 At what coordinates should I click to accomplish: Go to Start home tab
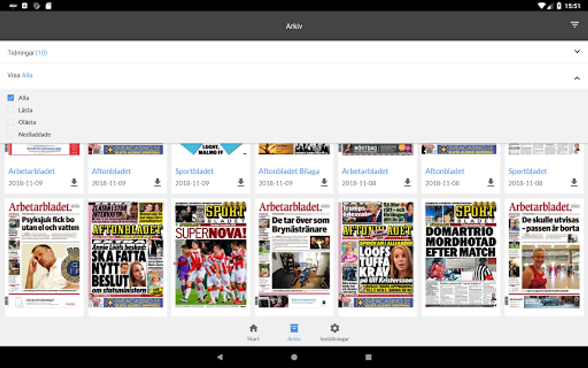click(x=253, y=332)
